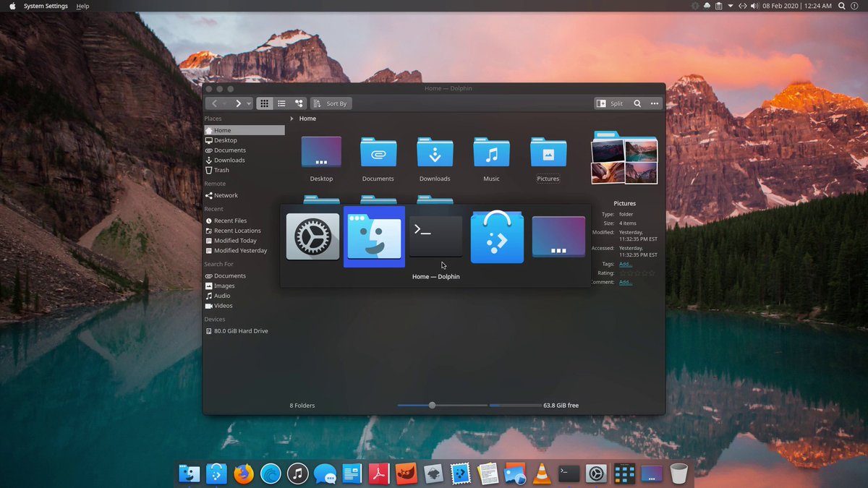
Task: Go forward in Dolphin history
Action: [x=238, y=103]
